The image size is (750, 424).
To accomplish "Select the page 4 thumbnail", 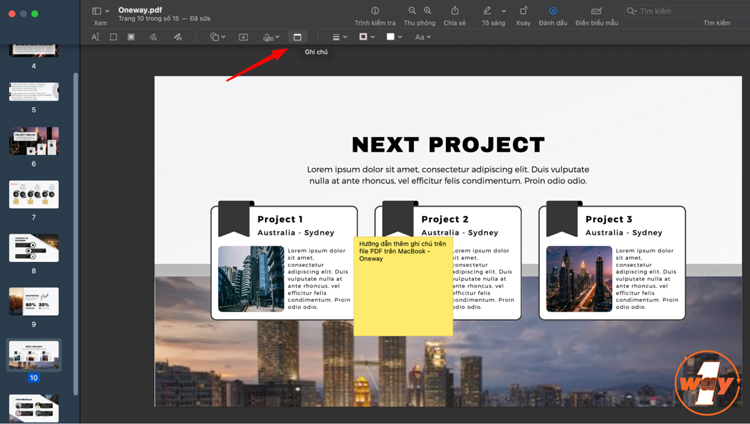I will click(x=34, y=51).
